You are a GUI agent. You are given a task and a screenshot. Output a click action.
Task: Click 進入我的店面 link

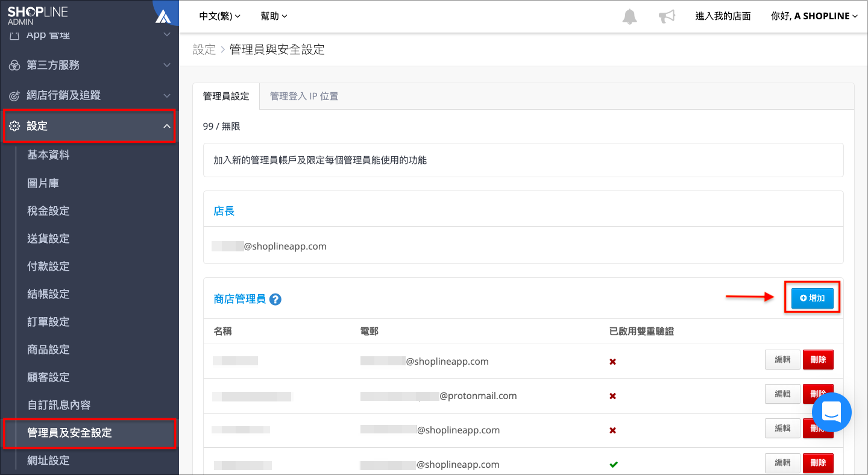tap(723, 16)
